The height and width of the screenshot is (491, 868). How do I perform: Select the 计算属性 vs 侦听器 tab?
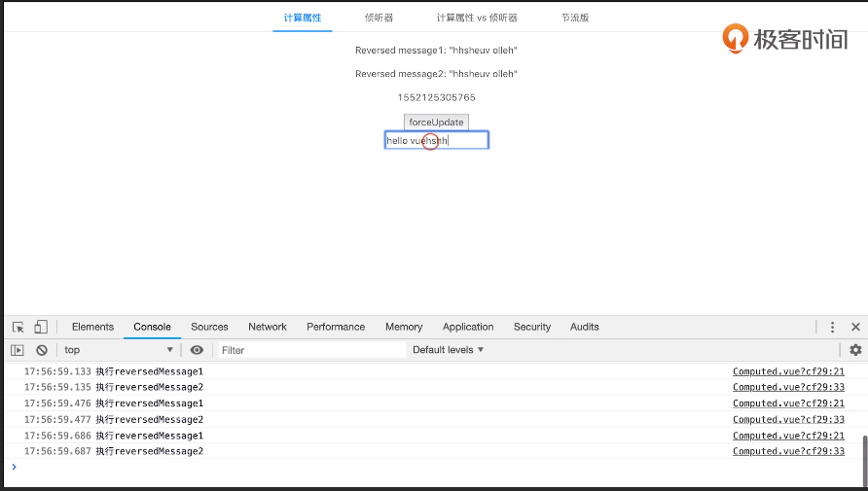click(x=477, y=18)
